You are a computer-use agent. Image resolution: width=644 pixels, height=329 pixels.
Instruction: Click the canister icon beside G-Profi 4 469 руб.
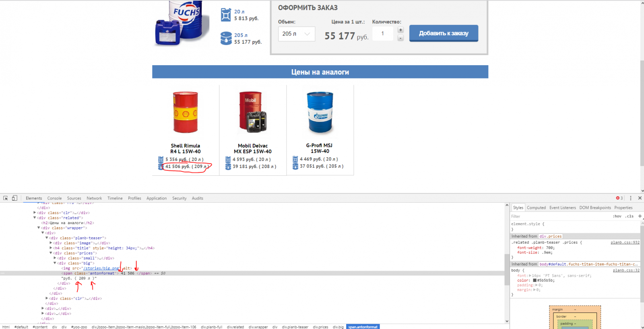click(295, 159)
